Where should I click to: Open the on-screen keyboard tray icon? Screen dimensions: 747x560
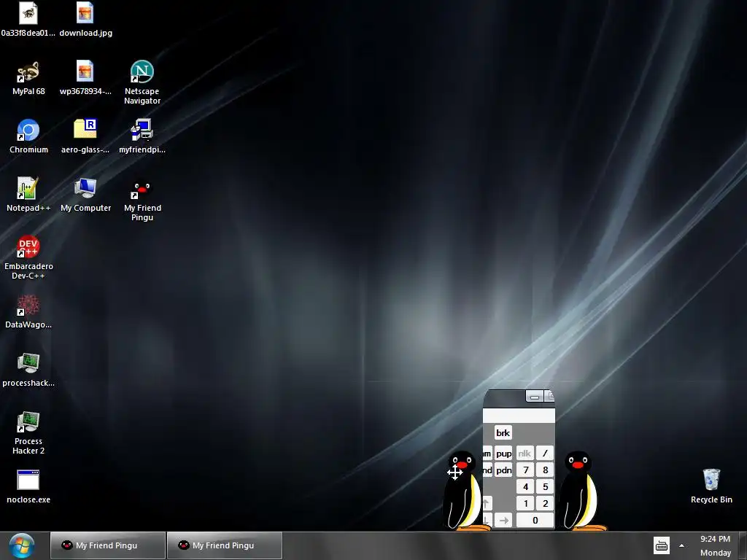(x=661, y=545)
